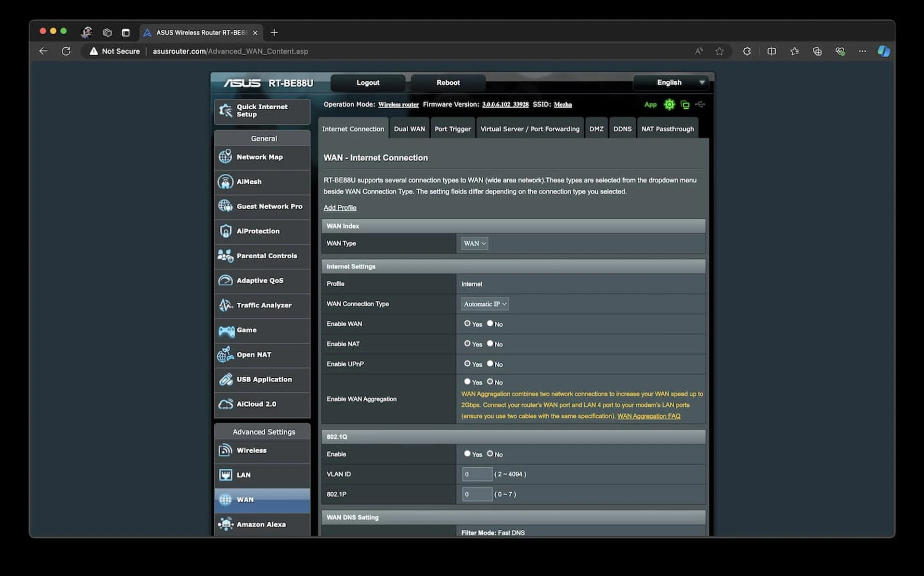Screen dimensions: 924x576
Task: Set Enable WAN to Yes
Action: pos(467,324)
